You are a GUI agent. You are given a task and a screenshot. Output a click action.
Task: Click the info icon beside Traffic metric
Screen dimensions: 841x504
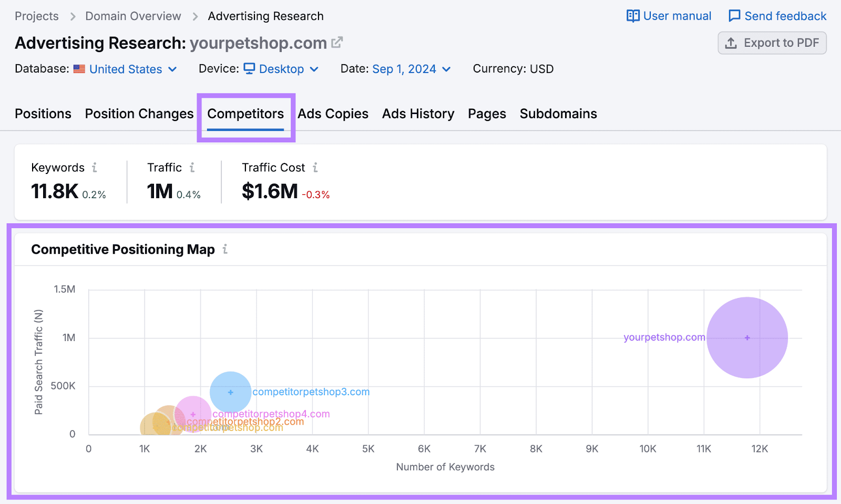pyautogui.click(x=192, y=167)
